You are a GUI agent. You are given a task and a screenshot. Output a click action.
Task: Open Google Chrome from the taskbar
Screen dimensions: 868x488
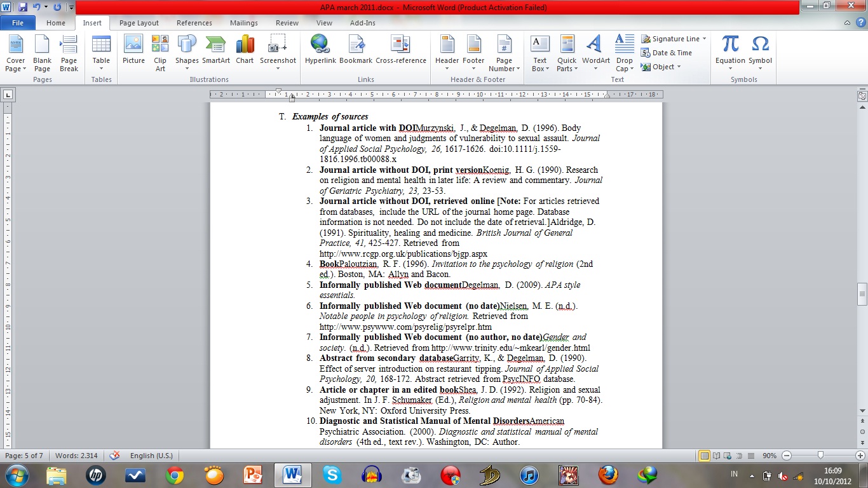coord(175,475)
